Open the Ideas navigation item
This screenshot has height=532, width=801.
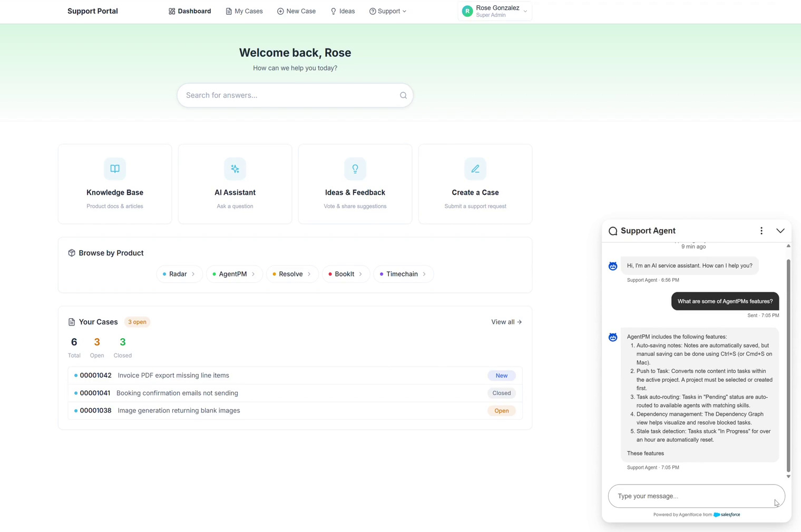tap(343, 11)
